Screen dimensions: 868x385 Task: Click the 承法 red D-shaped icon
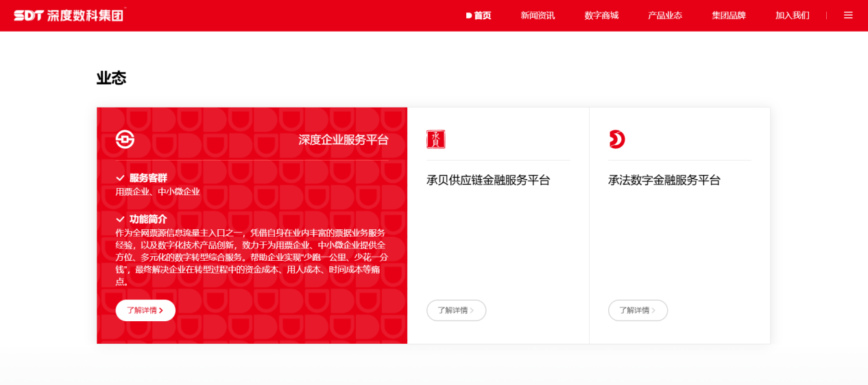(x=616, y=139)
